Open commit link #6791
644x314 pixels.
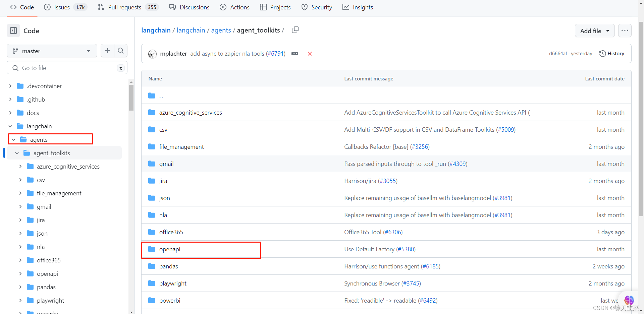pos(275,54)
